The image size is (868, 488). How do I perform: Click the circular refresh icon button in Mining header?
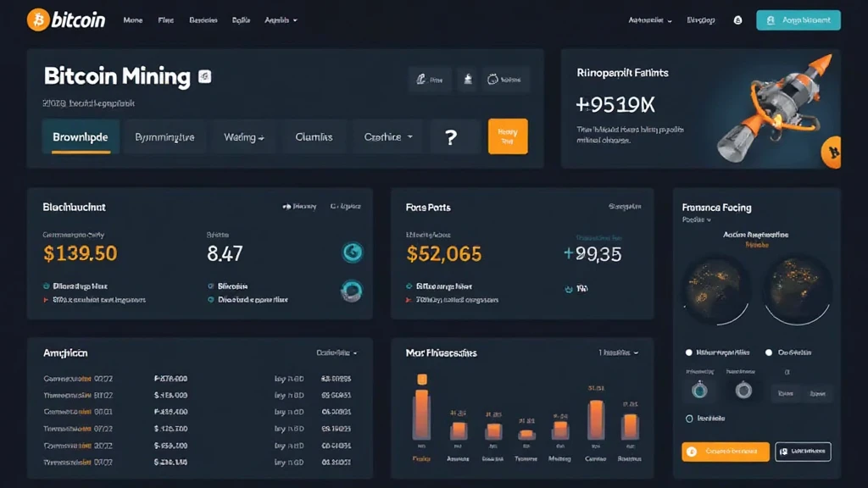(505, 80)
